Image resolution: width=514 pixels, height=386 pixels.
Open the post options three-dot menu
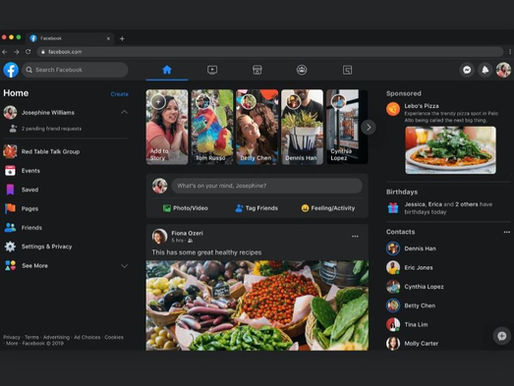click(355, 236)
